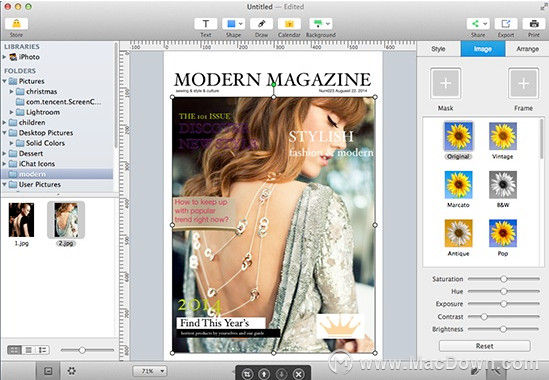
Task: Expand the Solid Colors folder
Action: (12, 143)
